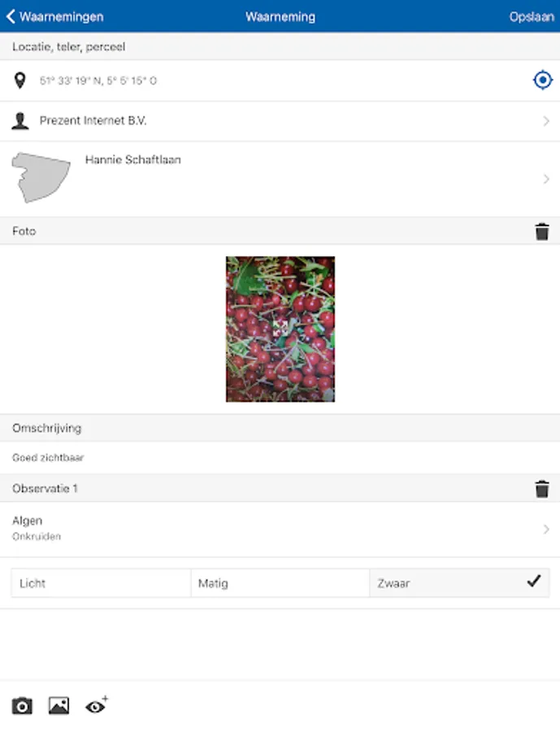Open the Hannie Schaftlaan parcel row chevron
The height and width of the screenshot is (732, 560).
(x=546, y=179)
